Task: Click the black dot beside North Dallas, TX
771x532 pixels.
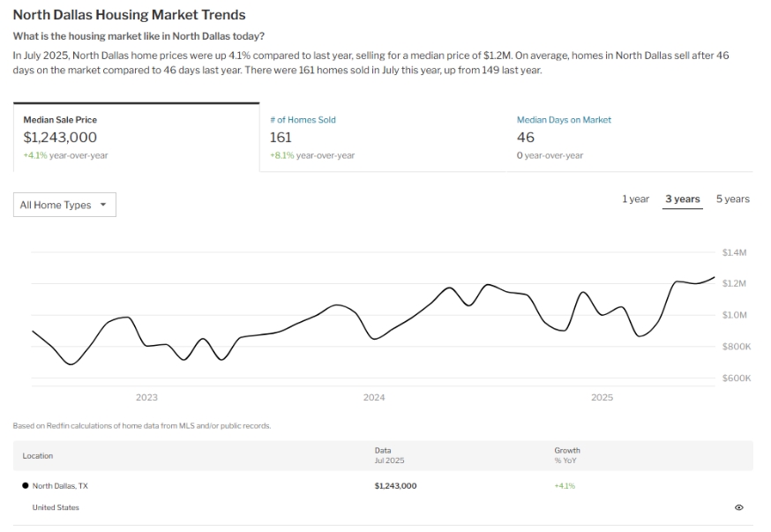Action: [25, 485]
